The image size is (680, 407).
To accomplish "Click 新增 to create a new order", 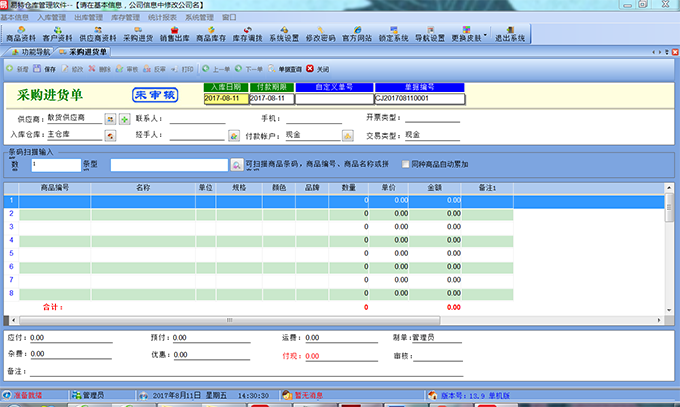I will pyautogui.click(x=17, y=69).
